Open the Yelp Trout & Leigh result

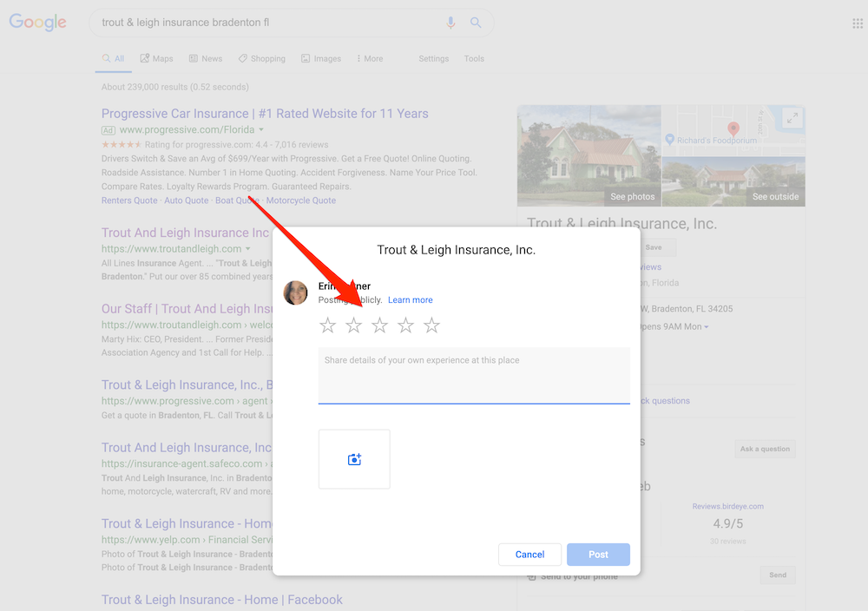coord(187,523)
